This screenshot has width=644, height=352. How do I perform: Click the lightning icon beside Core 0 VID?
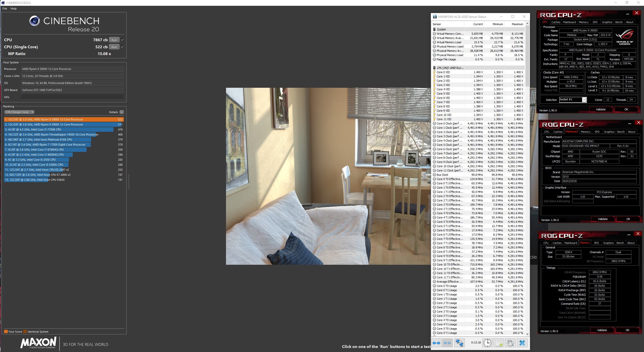[x=434, y=72]
